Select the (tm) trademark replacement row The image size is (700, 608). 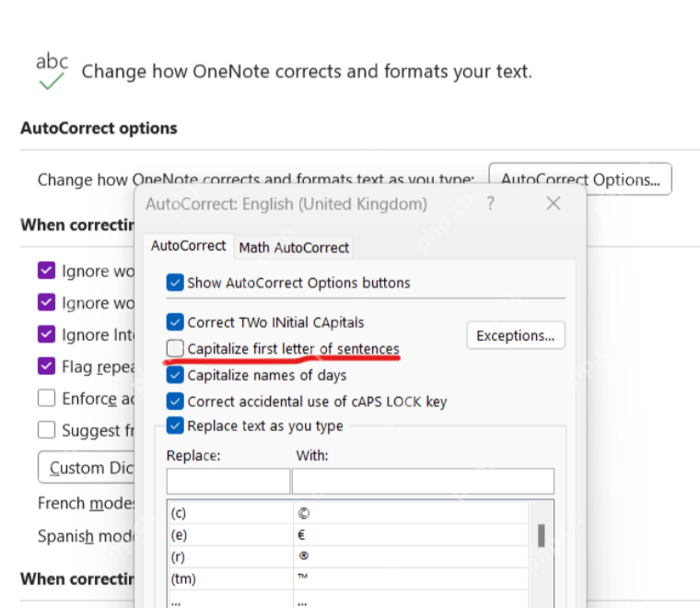348,579
